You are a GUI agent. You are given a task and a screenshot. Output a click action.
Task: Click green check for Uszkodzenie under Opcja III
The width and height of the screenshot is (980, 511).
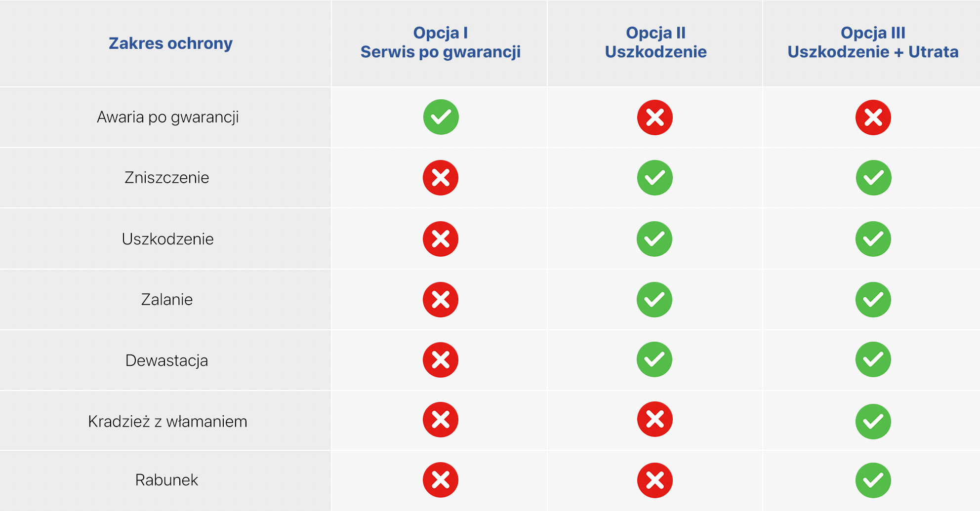pos(873,239)
